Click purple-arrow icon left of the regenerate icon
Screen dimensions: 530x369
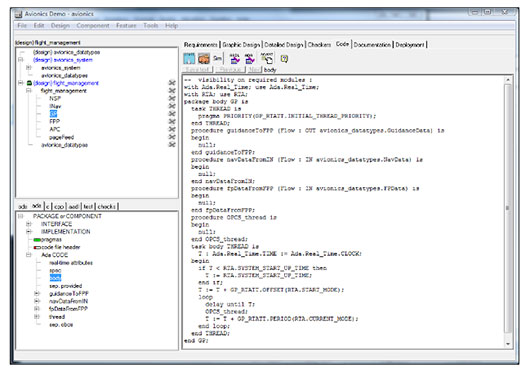[249, 58]
